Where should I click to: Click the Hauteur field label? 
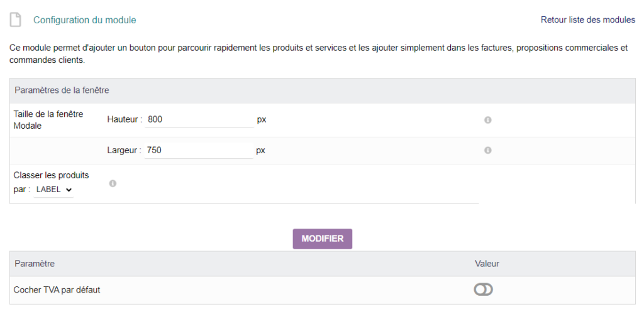125,120
